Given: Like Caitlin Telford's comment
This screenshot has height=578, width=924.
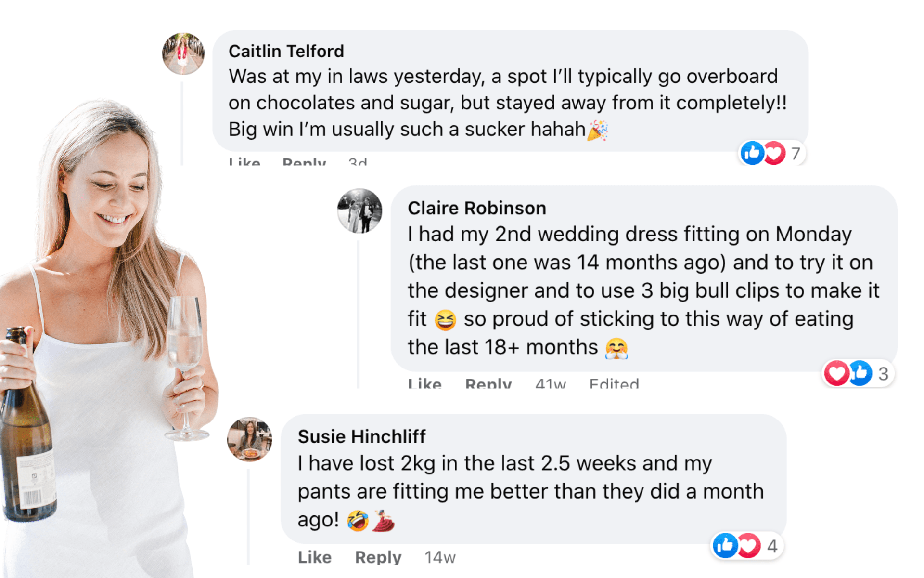Looking at the screenshot, I should [x=244, y=162].
